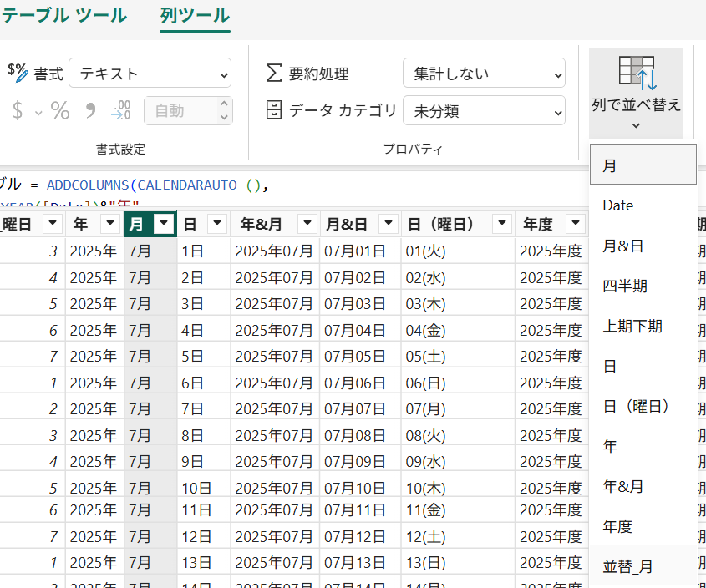
Task: Apply percentage format icon
Action: 60,110
